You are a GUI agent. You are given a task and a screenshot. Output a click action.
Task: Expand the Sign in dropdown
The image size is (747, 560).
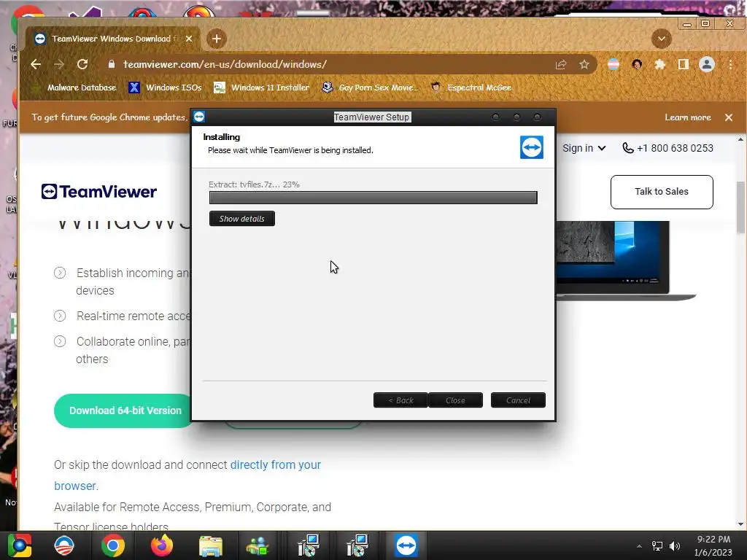click(x=584, y=148)
